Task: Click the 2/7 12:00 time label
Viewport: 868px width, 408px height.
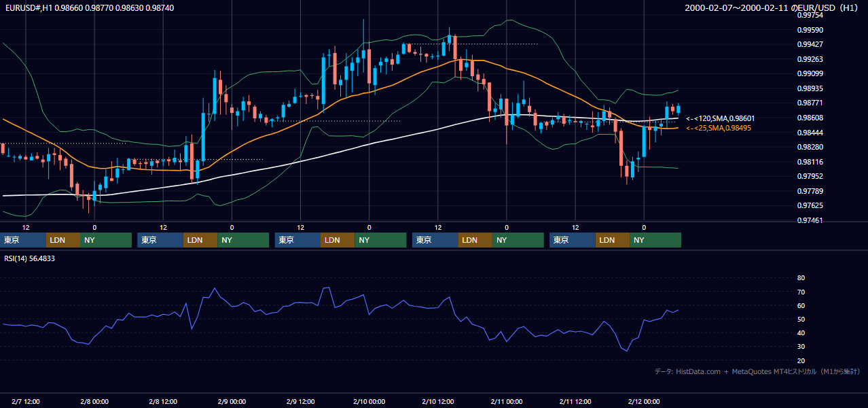Action: (25, 402)
